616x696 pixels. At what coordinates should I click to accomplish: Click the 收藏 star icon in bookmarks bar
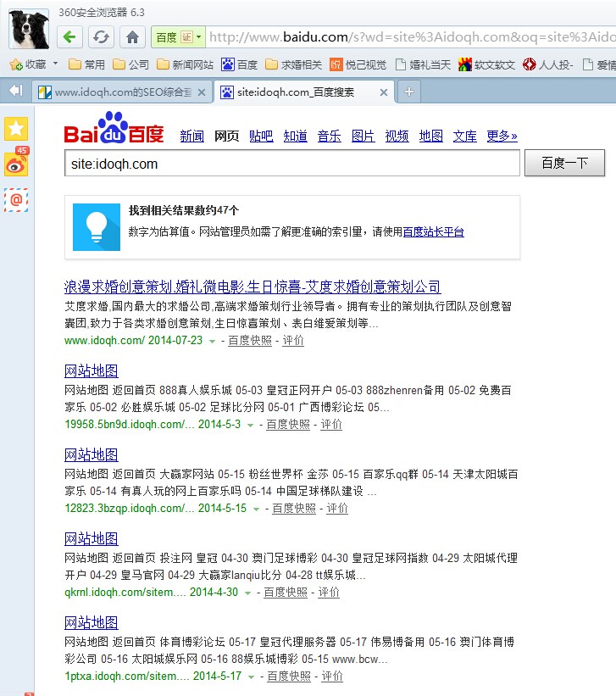16,64
